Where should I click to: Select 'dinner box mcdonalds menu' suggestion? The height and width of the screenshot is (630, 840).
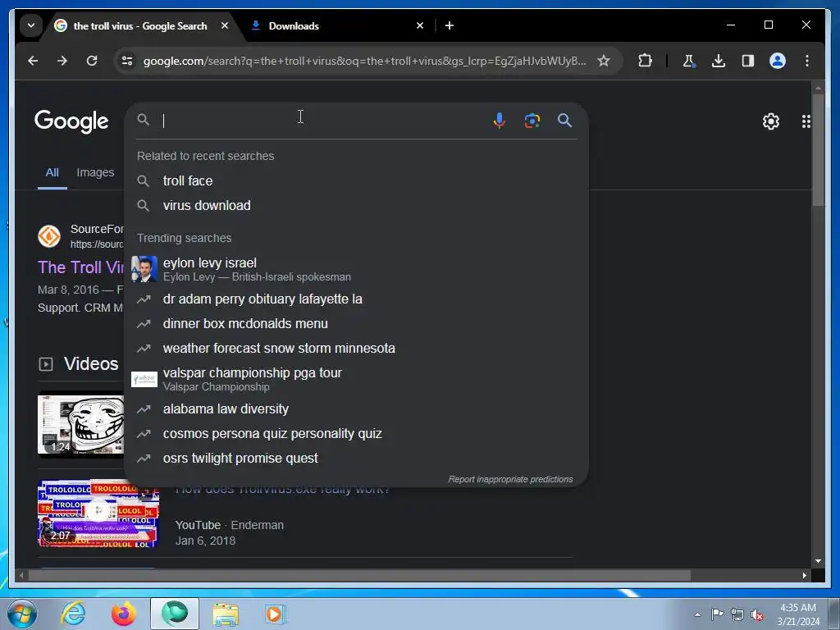click(356, 323)
